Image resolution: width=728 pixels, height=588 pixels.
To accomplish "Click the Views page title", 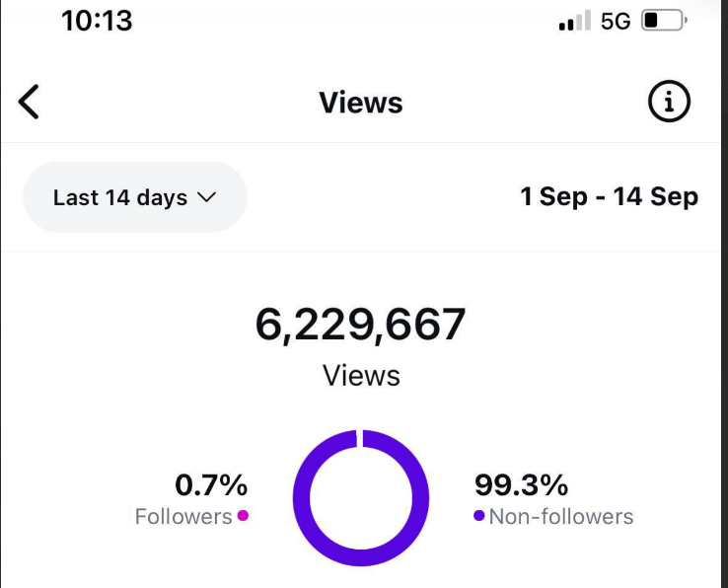I will [361, 103].
